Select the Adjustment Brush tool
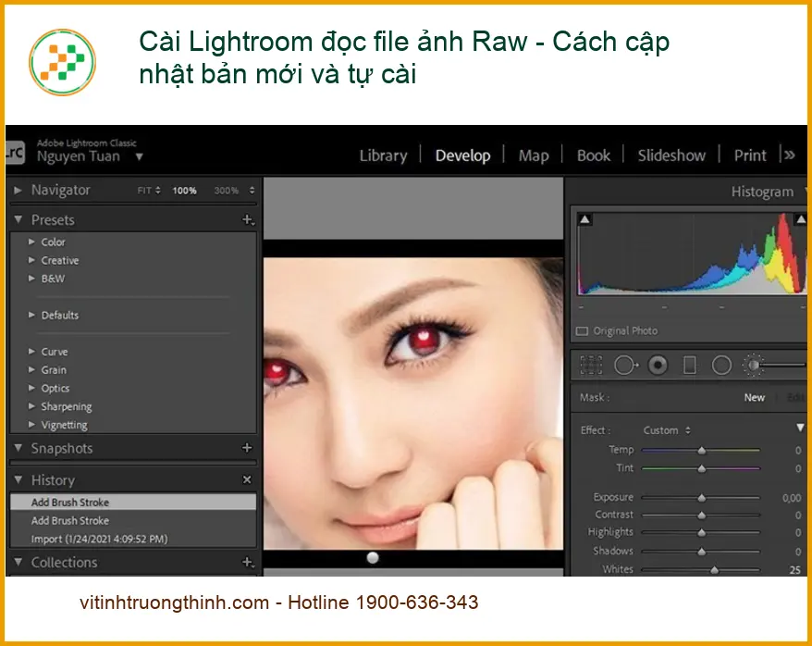This screenshot has width=812, height=646. tap(753, 365)
